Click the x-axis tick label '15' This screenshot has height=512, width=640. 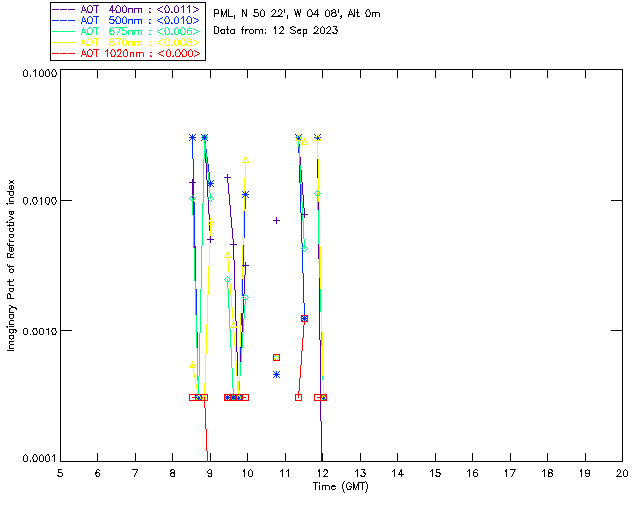pos(435,473)
